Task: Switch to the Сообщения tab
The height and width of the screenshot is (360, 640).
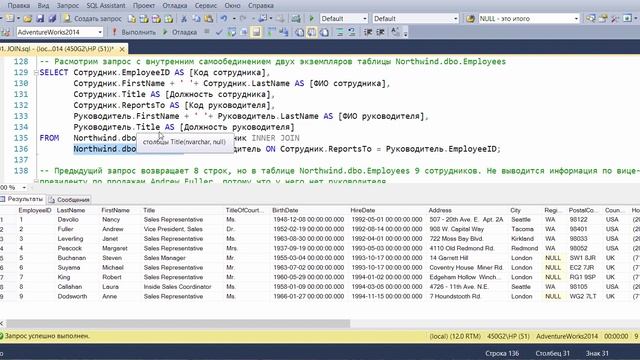Action: [69, 200]
